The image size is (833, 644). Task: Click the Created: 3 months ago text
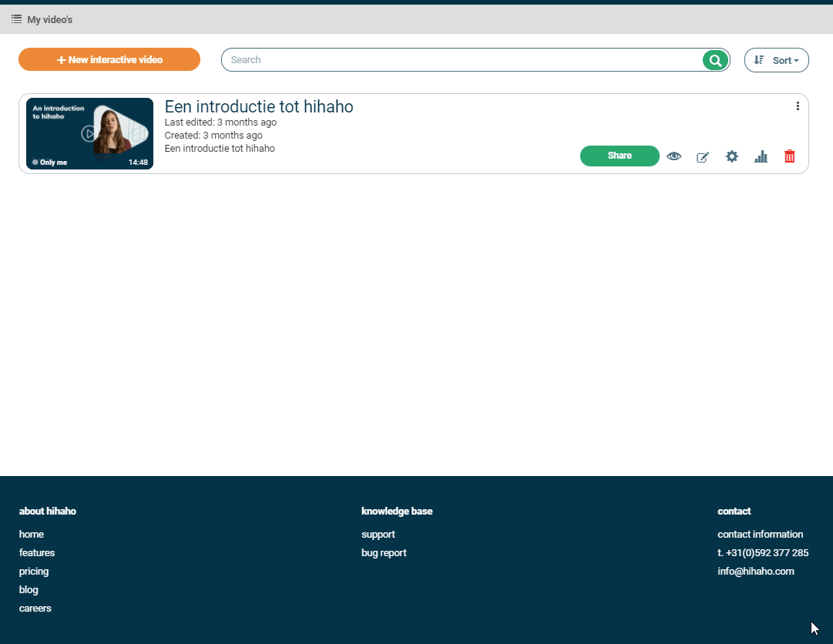[x=213, y=136]
